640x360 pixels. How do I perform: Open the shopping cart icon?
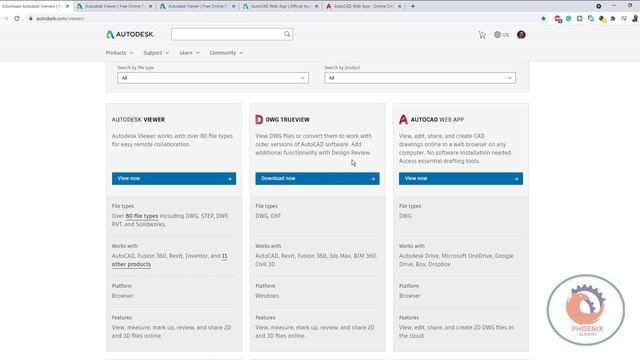(482, 35)
